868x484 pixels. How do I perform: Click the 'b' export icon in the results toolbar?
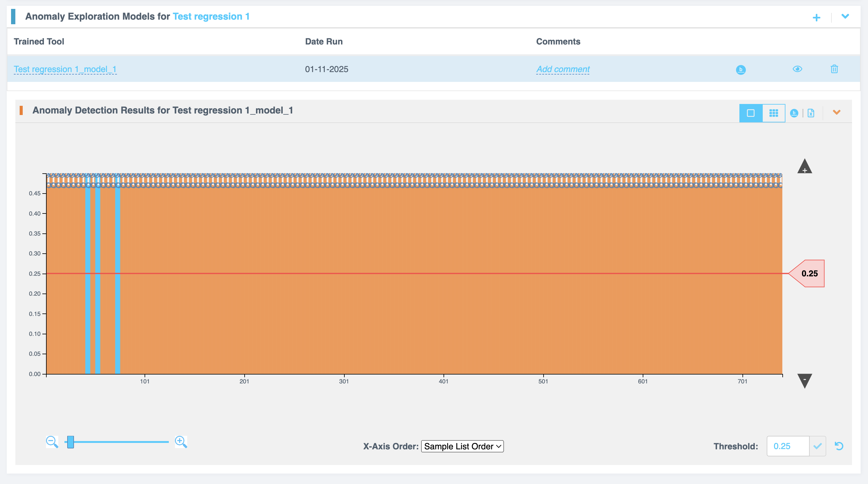pyautogui.click(x=795, y=113)
